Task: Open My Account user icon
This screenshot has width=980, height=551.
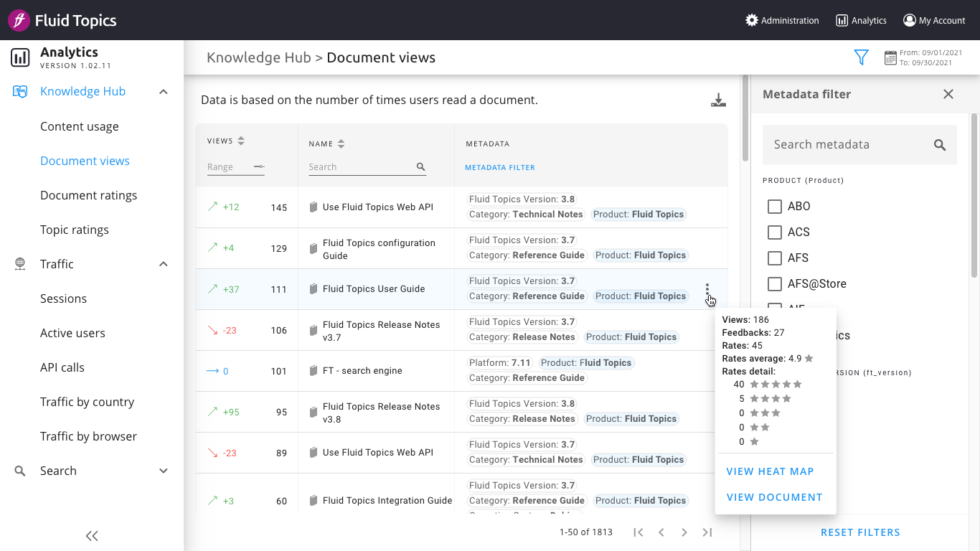Action: (910, 20)
